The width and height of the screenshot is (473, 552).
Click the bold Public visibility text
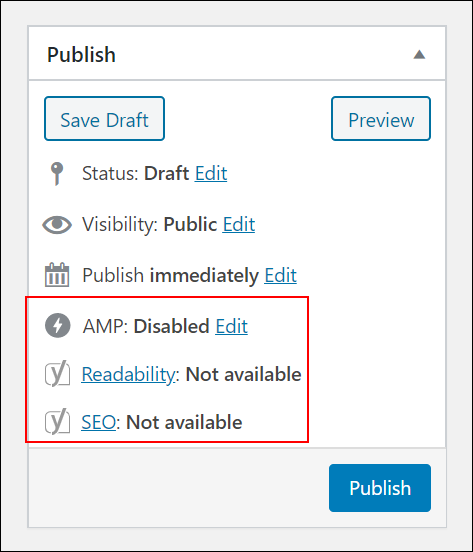(190, 224)
